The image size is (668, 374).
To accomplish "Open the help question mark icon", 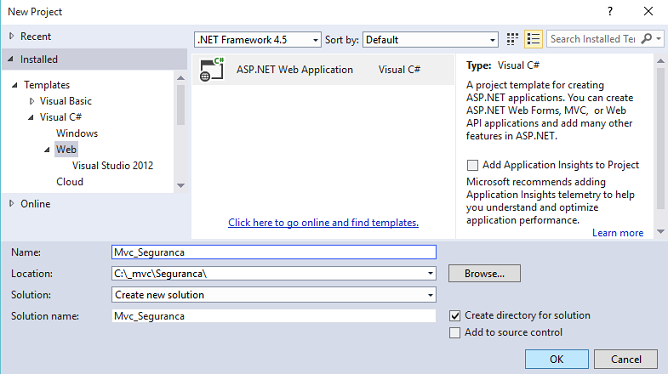I will click(610, 11).
